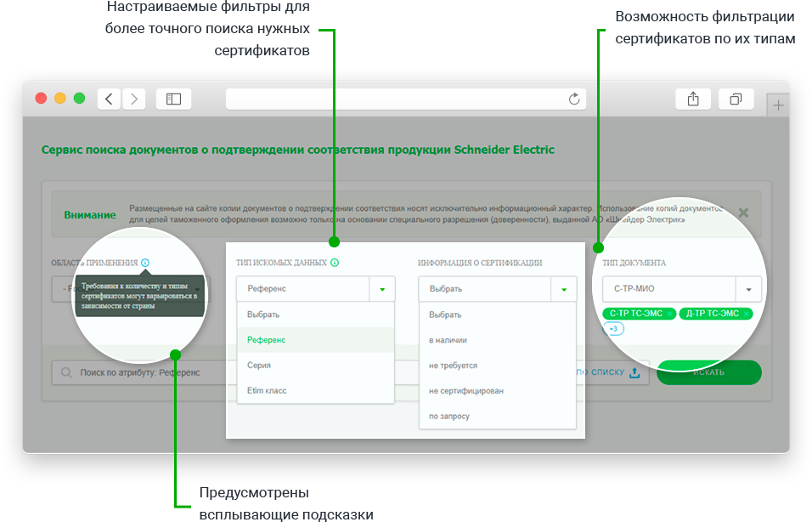Select Etim класс option
Image resolution: width=812 pixels, height=522 pixels.
point(315,391)
